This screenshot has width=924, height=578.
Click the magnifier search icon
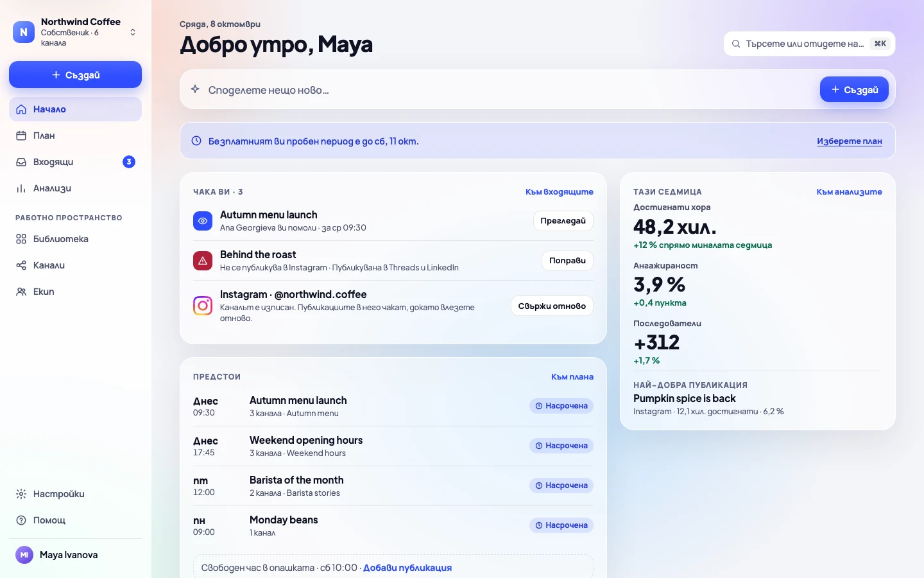(736, 44)
